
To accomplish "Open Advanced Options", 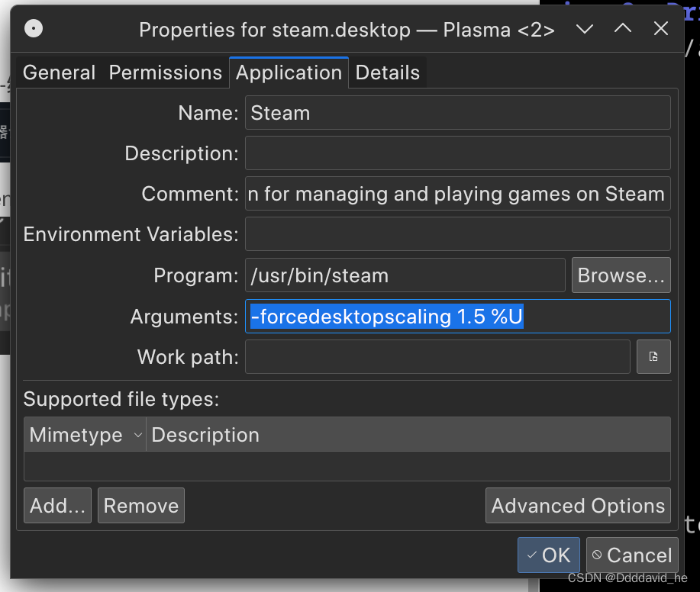I will click(x=578, y=506).
